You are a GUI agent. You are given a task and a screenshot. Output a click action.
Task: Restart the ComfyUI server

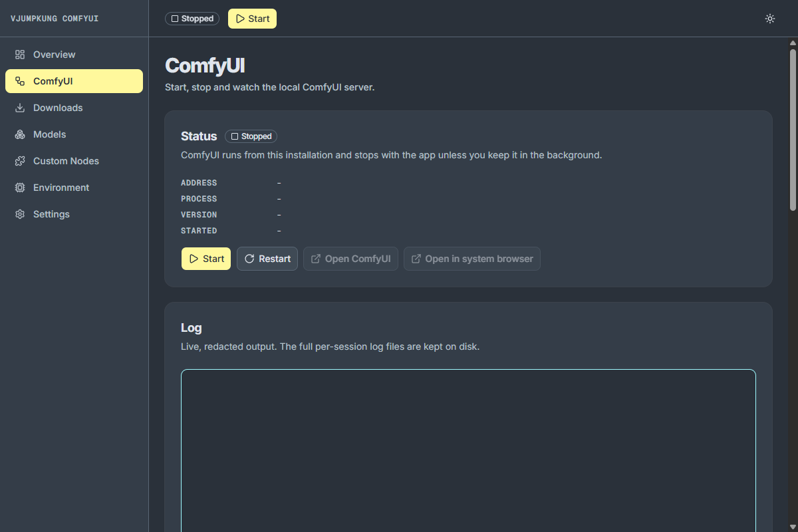click(267, 259)
